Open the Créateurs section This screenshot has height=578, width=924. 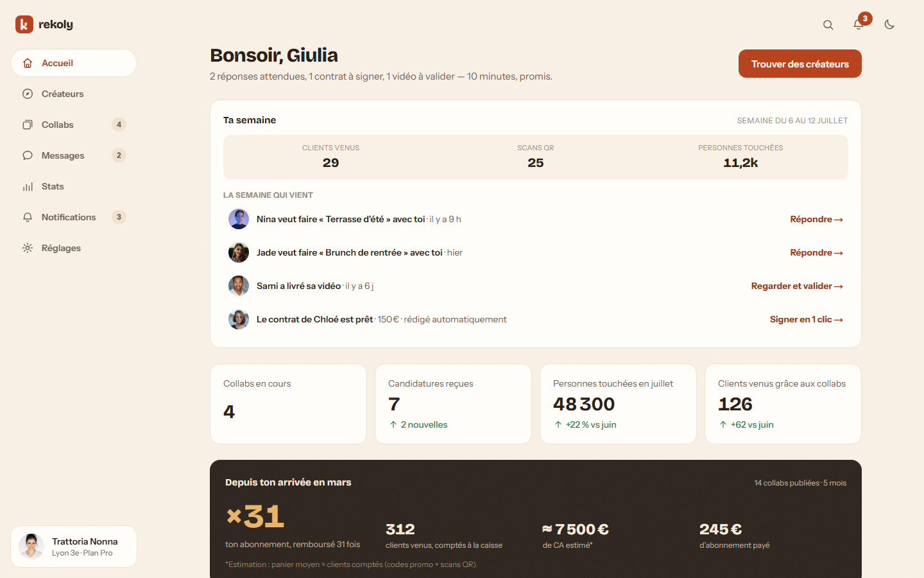coord(74,94)
